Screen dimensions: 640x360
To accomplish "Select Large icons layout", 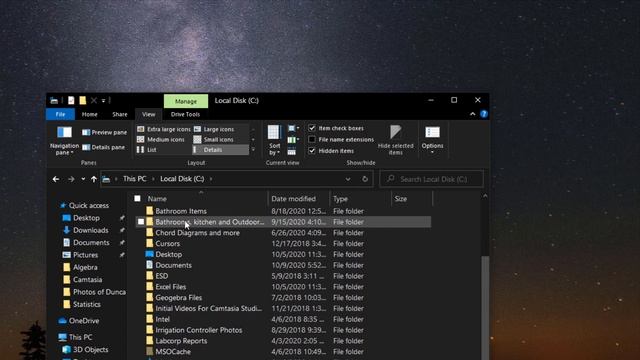I will [214, 129].
